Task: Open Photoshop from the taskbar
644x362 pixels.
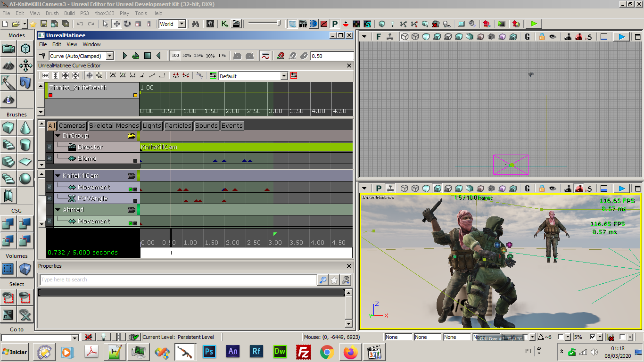Action: tap(209, 352)
